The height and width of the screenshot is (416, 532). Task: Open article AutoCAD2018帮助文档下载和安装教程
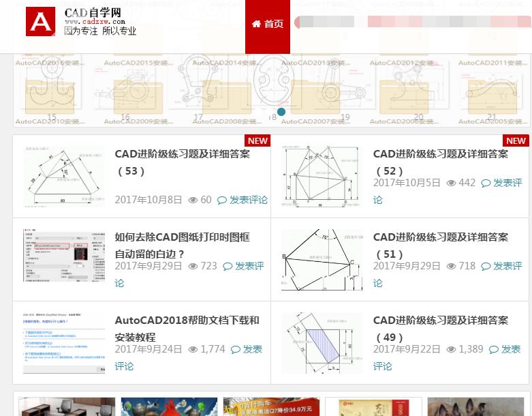click(187, 329)
